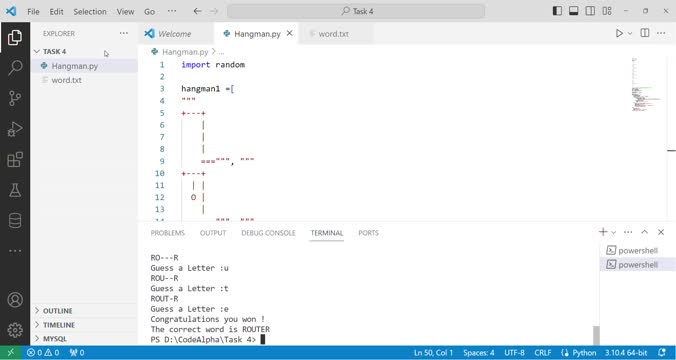Open the run button dropdown arrow
This screenshot has width=676, height=360.
click(x=630, y=34)
